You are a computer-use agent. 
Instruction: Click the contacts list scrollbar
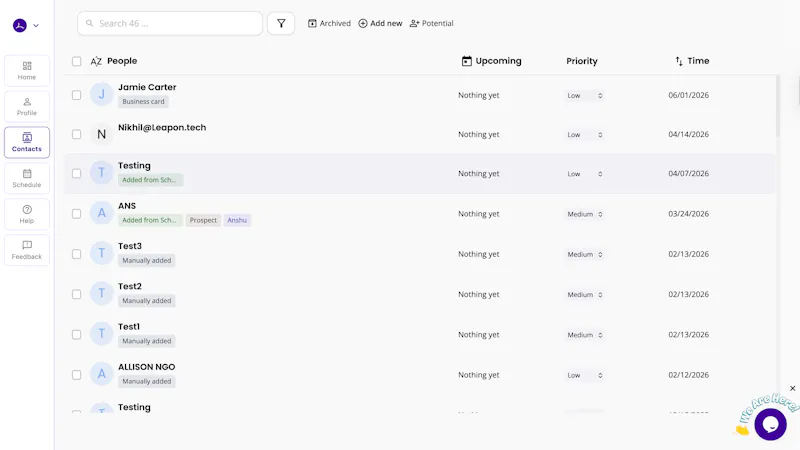pos(778,106)
